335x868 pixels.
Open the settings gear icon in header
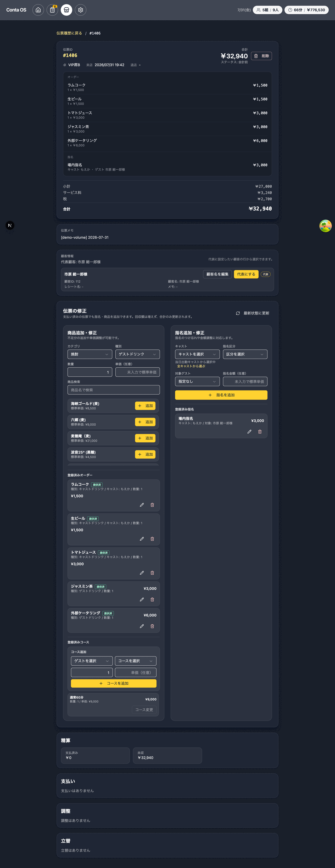click(x=81, y=10)
